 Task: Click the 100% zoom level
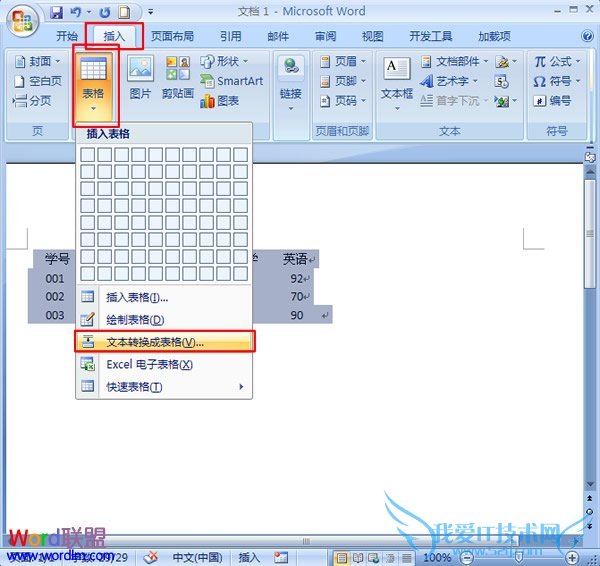coord(437,558)
